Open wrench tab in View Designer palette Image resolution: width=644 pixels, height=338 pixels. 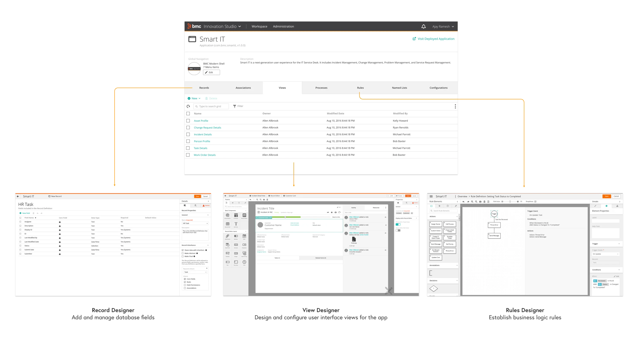245,203
